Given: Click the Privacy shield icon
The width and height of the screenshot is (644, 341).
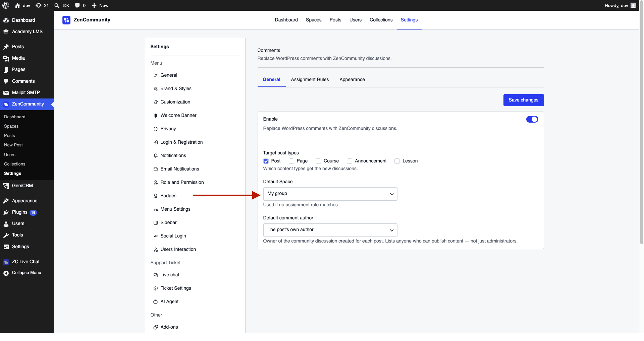Looking at the screenshot, I should (156, 129).
